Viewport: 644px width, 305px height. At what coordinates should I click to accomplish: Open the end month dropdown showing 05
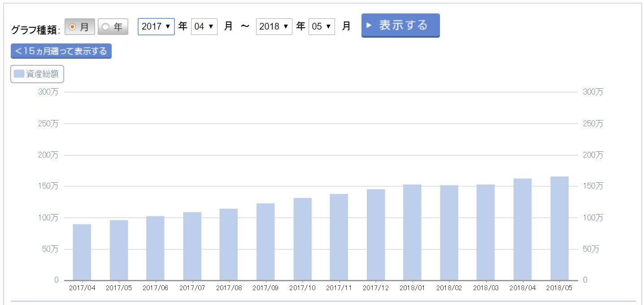[x=322, y=26]
